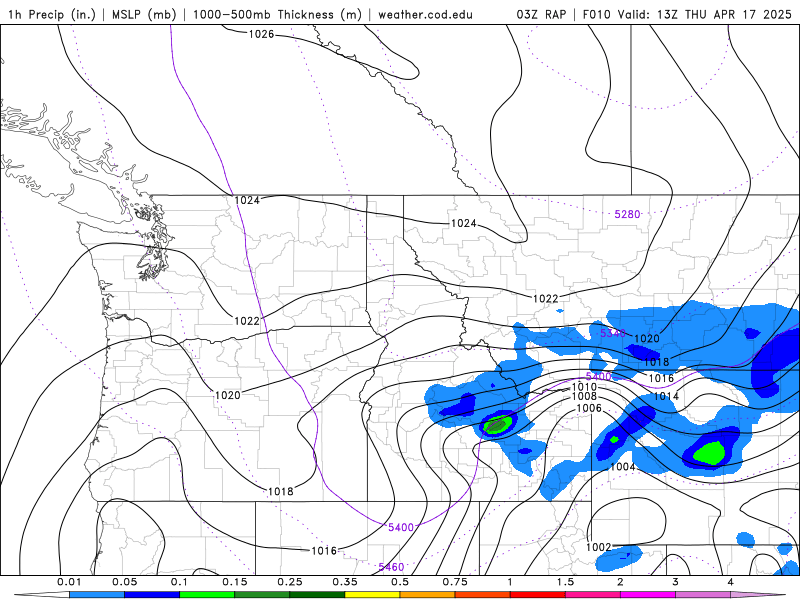Select the medium green 0.15–0.25 legend segment
Image resolution: width=800 pixels, height=600 pixels.
coord(262,595)
